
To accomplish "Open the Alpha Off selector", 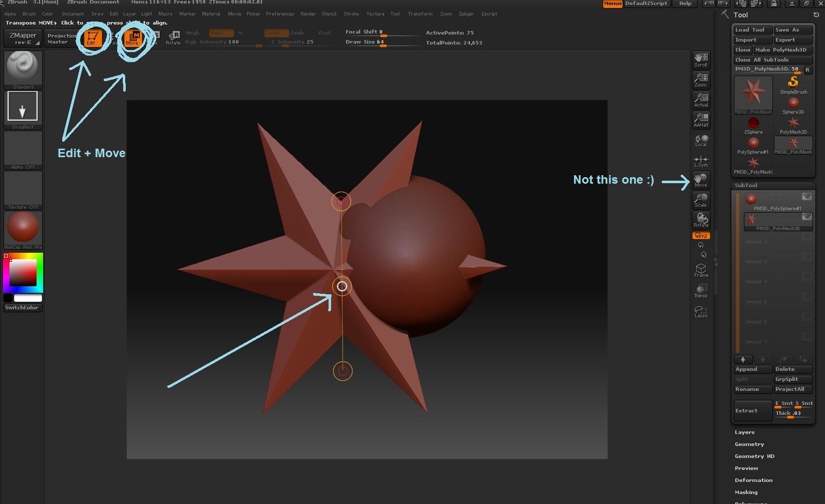I will tap(23, 150).
